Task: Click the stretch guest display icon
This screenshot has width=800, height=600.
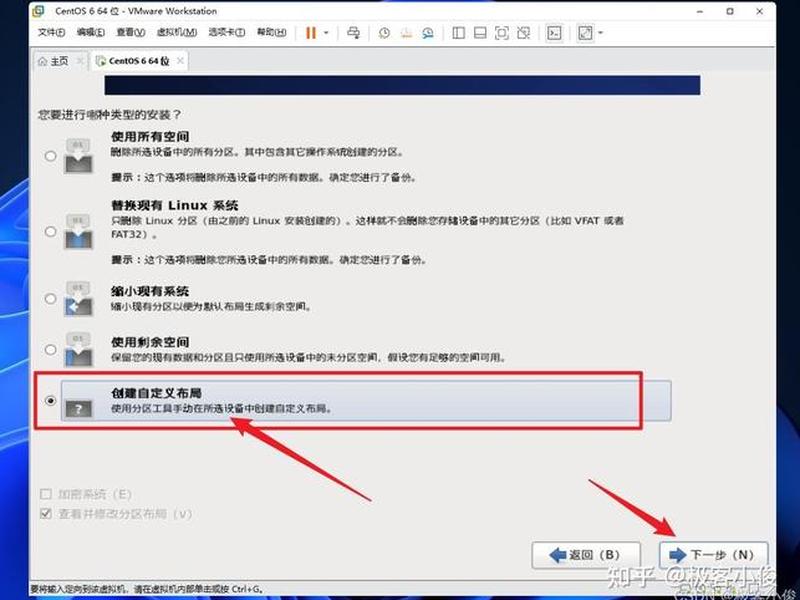Action: point(585,33)
